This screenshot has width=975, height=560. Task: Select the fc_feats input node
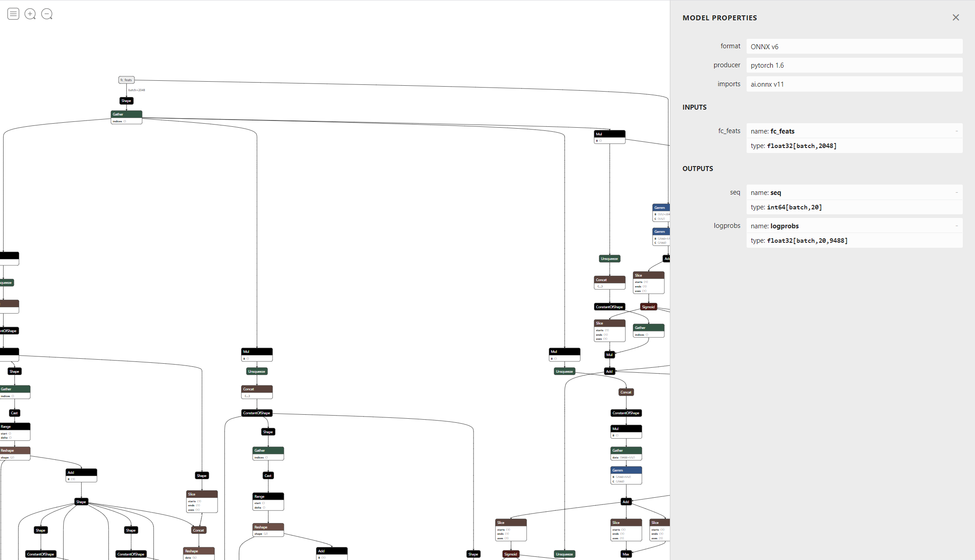click(126, 79)
